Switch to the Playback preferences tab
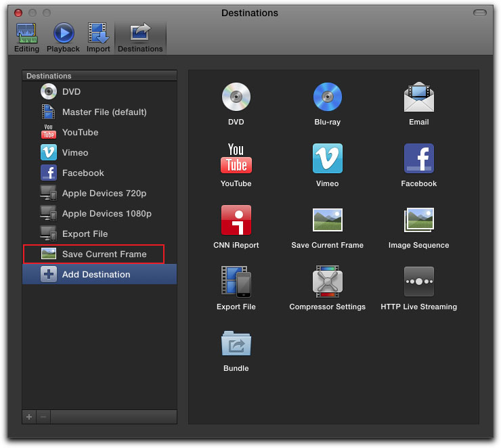 click(63, 37)
